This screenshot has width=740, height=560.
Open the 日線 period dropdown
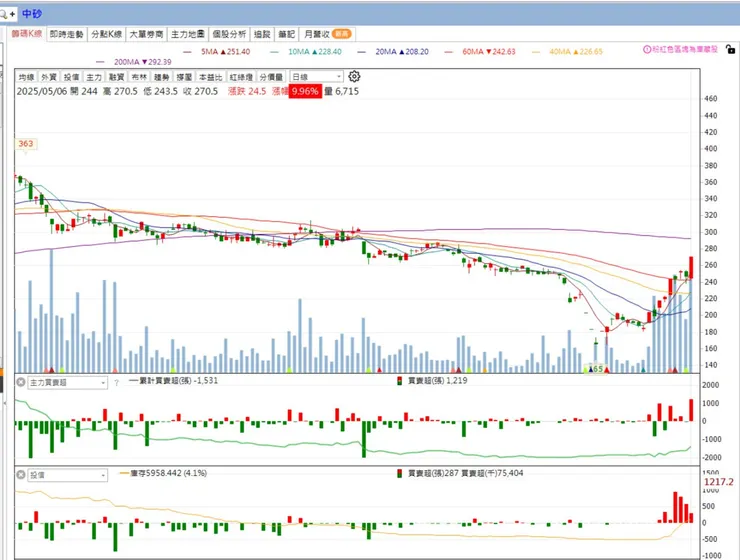coord(317,76)
